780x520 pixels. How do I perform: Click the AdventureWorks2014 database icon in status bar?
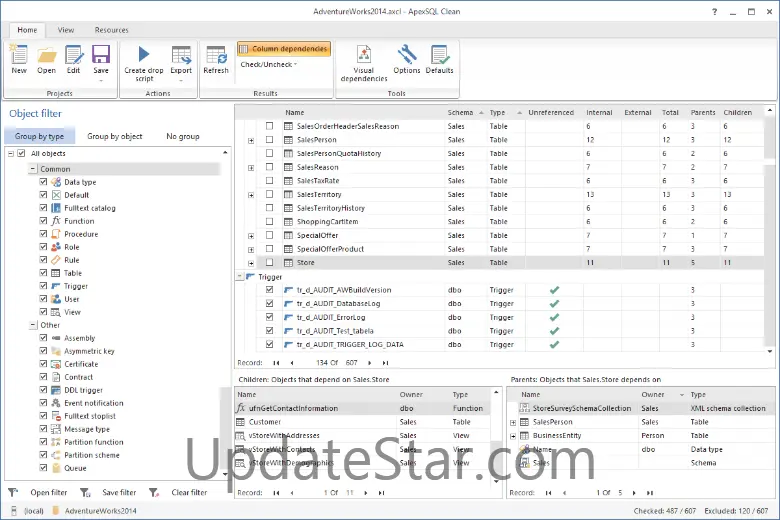pyautogui.click(x=56, y=511)
